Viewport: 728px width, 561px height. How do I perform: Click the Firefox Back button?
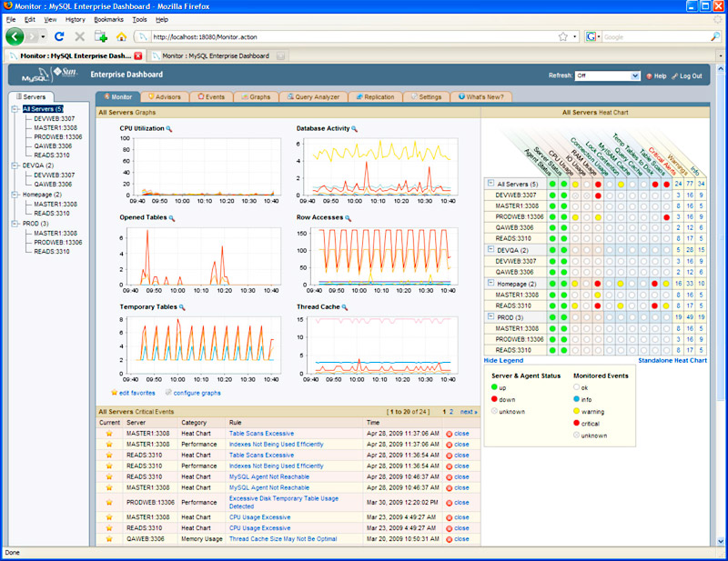(15, 36)
